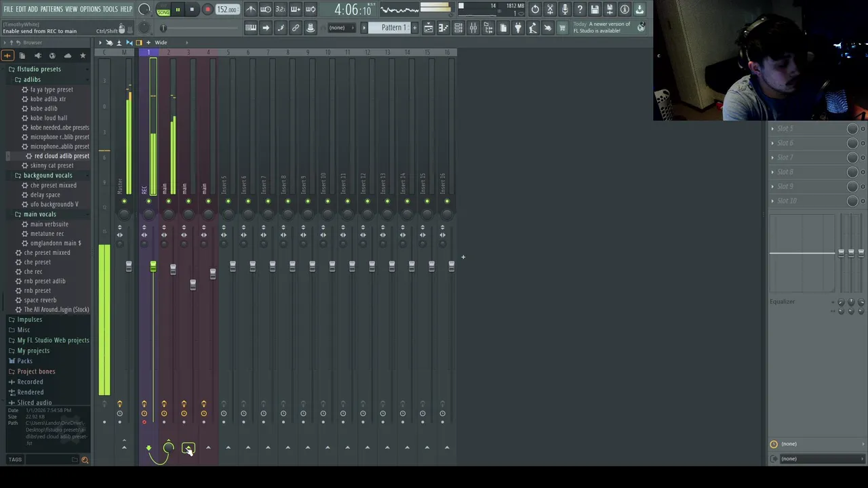Collapse the main vocals folder
This screenshot has height=488, width=868.
tap(39, 214)
